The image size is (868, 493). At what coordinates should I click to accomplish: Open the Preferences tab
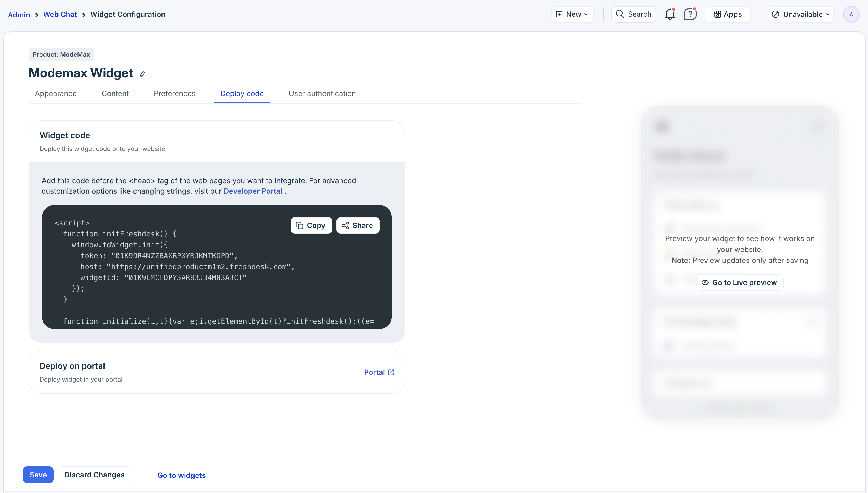174,93
